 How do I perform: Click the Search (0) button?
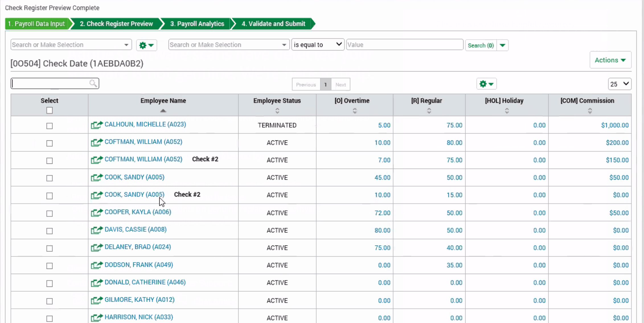481,45
